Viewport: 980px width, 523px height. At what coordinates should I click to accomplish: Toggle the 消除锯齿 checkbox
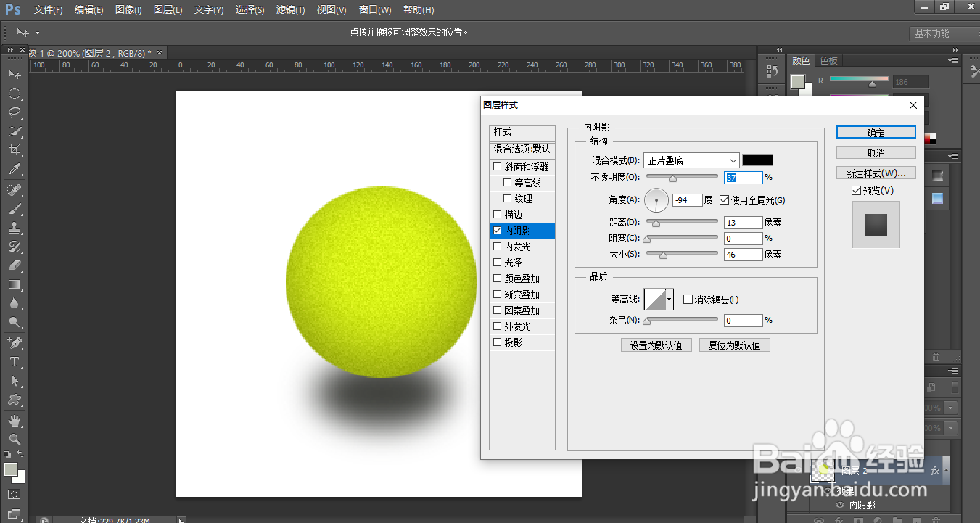[x=688, y=300]
